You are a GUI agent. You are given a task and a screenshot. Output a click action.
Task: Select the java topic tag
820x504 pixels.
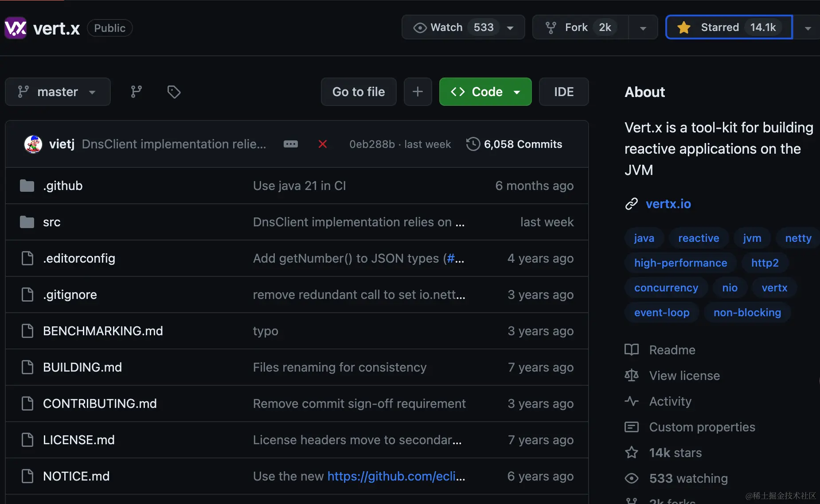tap(644, 238)
